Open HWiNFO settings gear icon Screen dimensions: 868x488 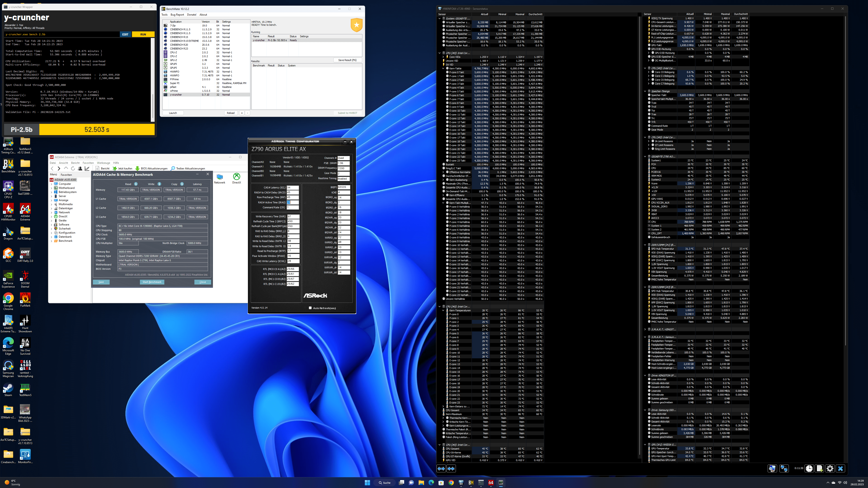pyautogui.click(x=830, y=469)
